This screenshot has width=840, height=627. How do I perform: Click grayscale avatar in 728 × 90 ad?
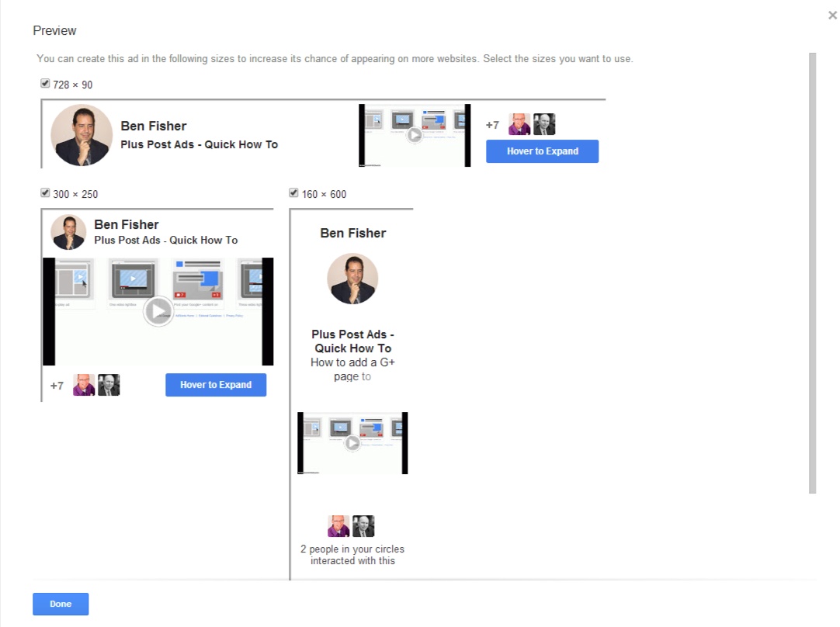[x=544, y=124]
